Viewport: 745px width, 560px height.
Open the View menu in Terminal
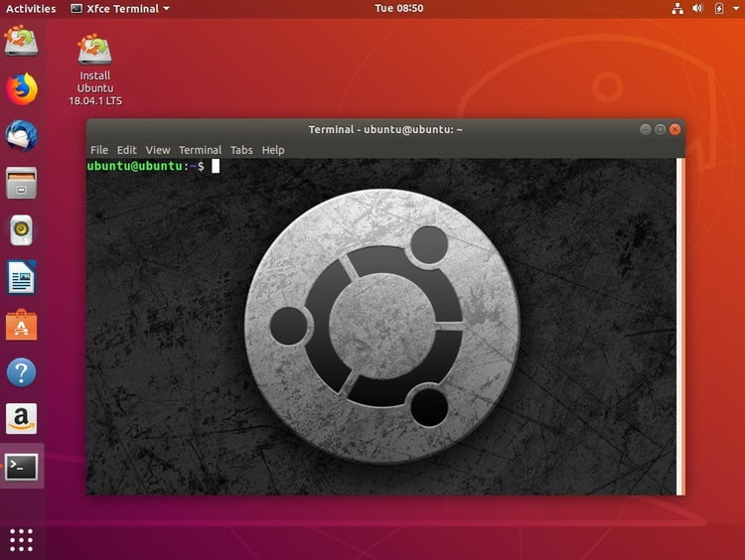pos(158,150)
